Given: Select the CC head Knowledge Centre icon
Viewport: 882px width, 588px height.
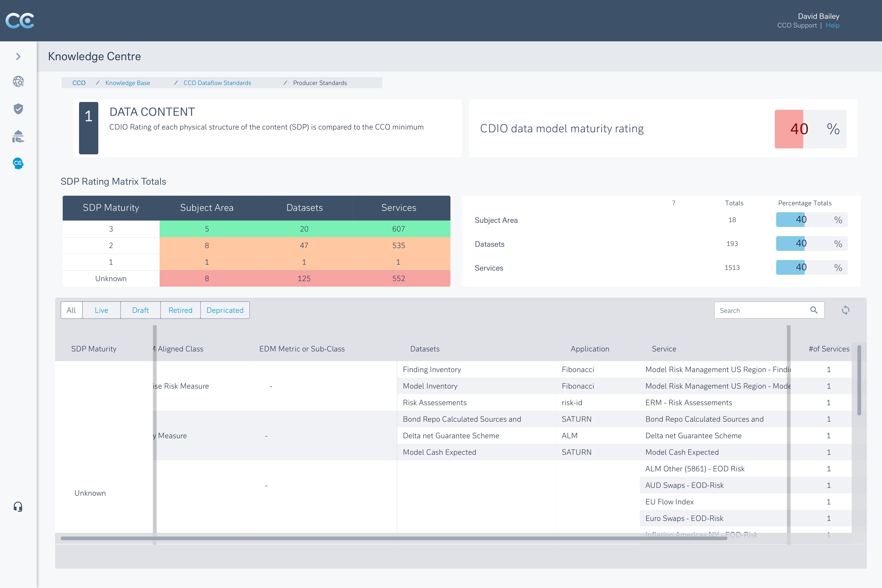Looking at the screenshot, I should (18, 164).
